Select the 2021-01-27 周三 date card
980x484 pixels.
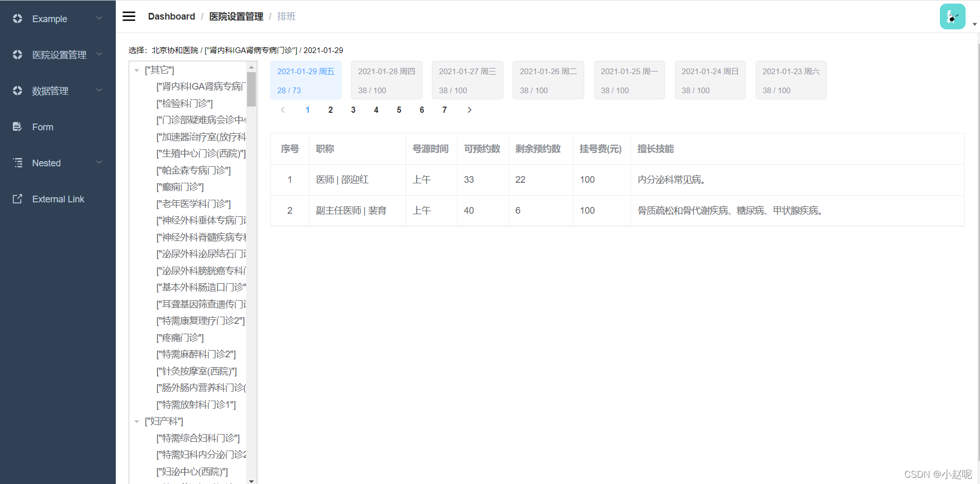click(x=467, y=80)
